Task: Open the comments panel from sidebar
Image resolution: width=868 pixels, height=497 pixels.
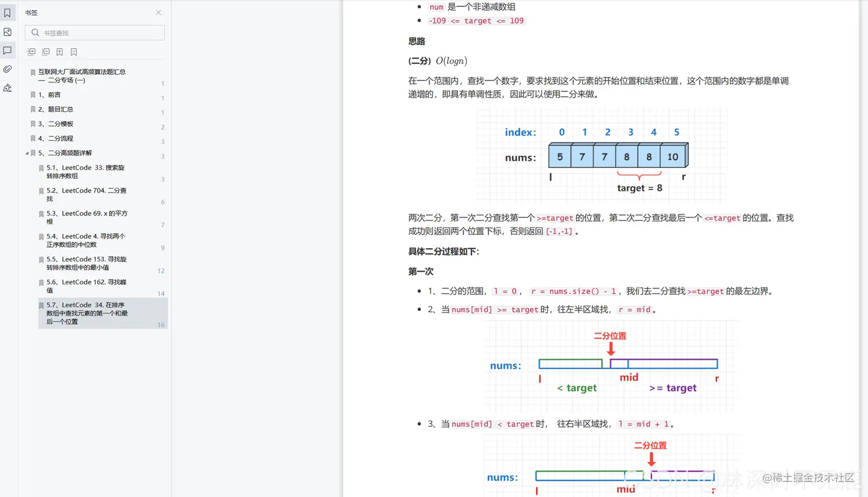Action: 7,51
